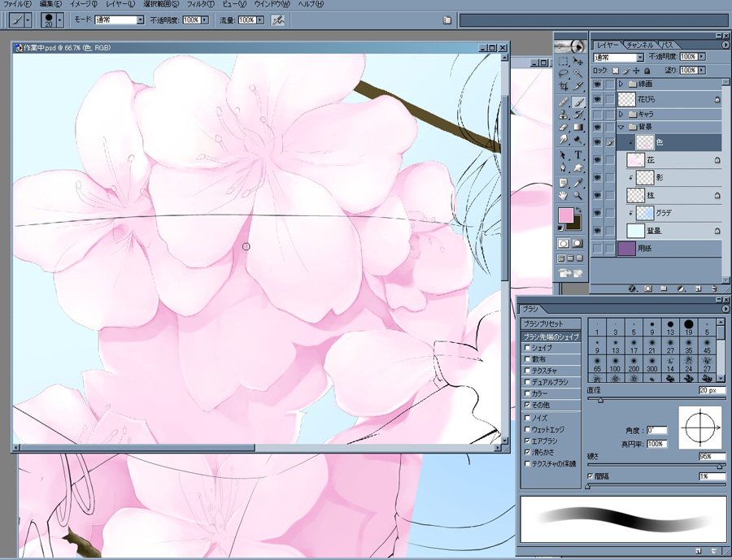This screenshot has height=560, width=732.
Task: Swap foreground and background colors
Action: click(579, 210)
